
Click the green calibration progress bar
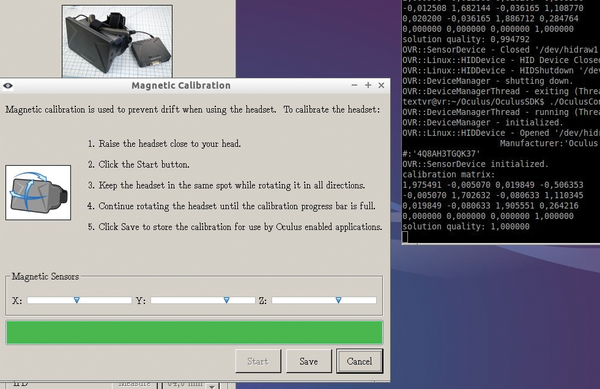(x=194, y=332)
